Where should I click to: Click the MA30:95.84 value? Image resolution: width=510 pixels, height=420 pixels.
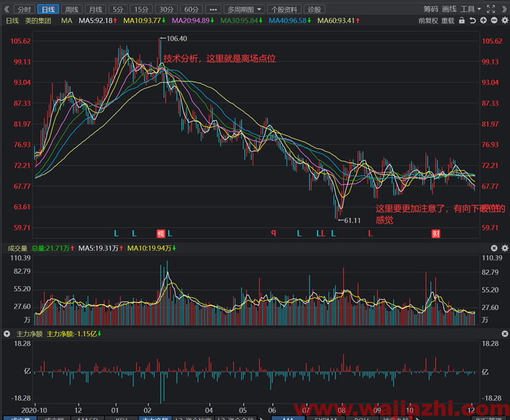241,21
